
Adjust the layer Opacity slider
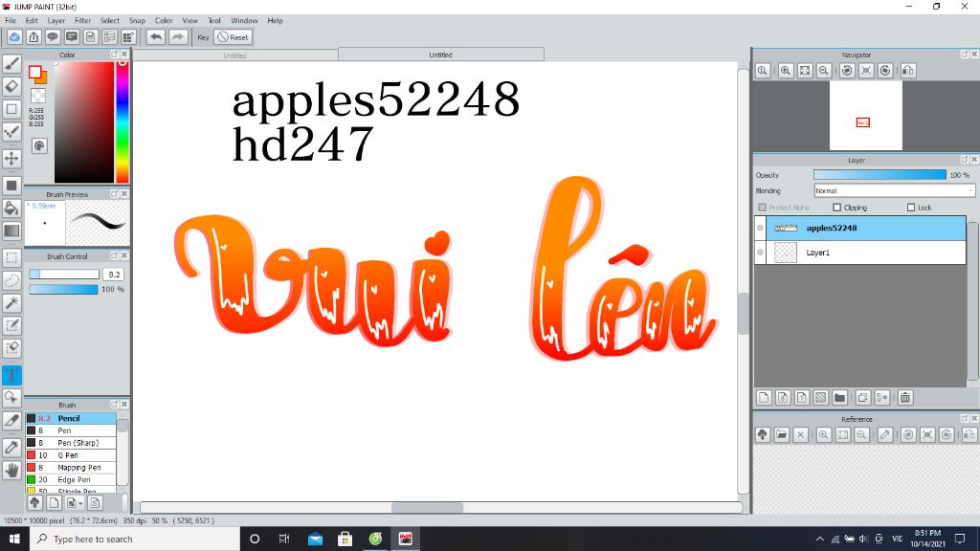880,175
